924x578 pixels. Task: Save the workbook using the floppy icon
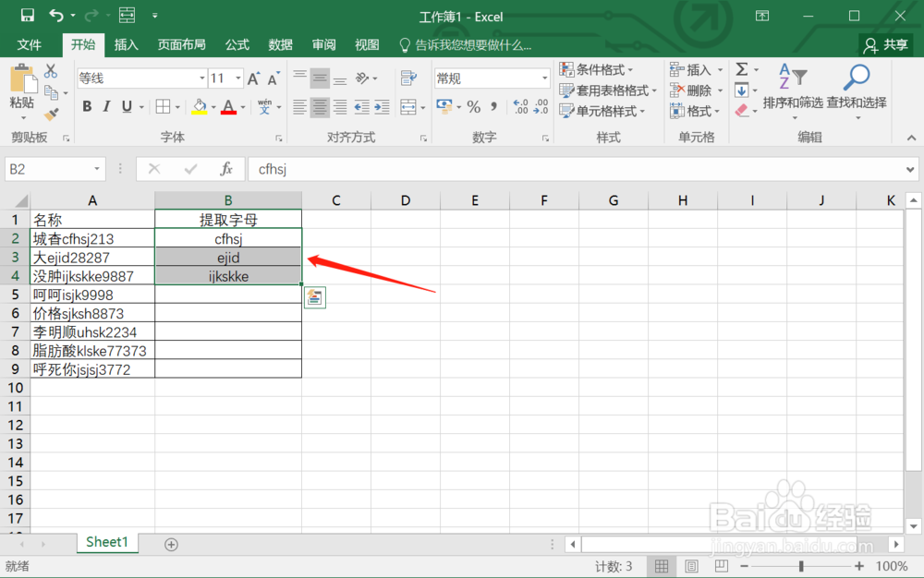(x=27, y=16)
